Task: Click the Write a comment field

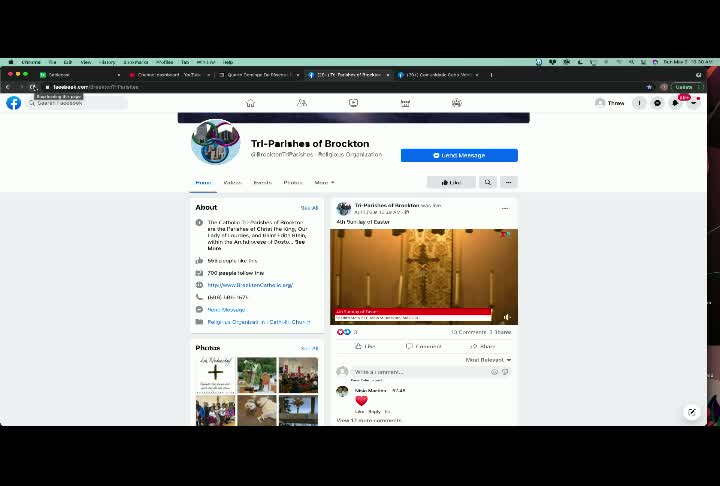Action: pyautogui.click(x=420, y=372)
